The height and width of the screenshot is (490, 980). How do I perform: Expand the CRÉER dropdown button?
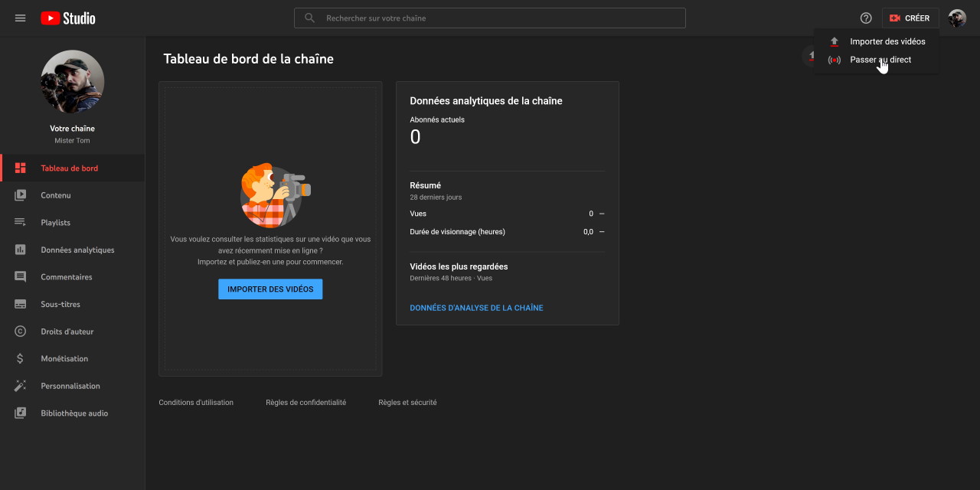coord(910,18)
